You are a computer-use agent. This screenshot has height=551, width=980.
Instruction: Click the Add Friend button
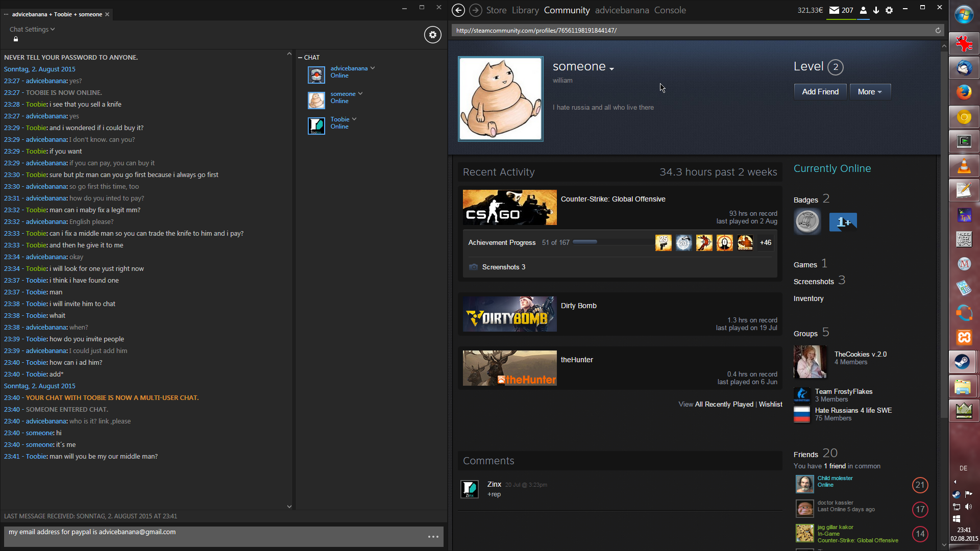820,92
